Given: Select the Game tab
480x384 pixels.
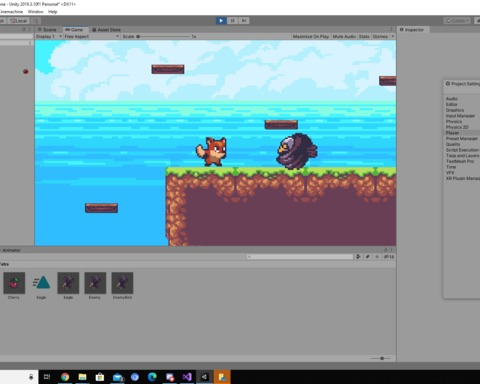Looking at the screenshot, I should pyautogui.click(x=75, y=30).
